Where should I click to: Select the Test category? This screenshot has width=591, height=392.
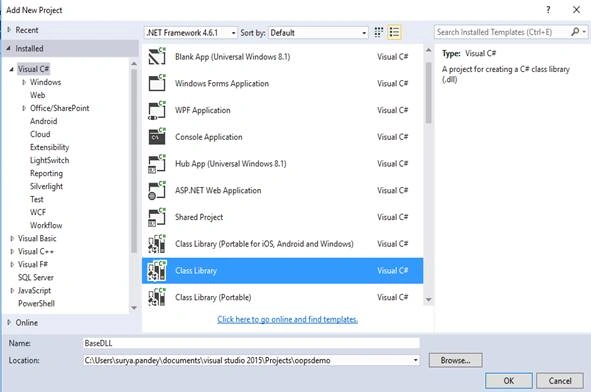pos(37,199)
